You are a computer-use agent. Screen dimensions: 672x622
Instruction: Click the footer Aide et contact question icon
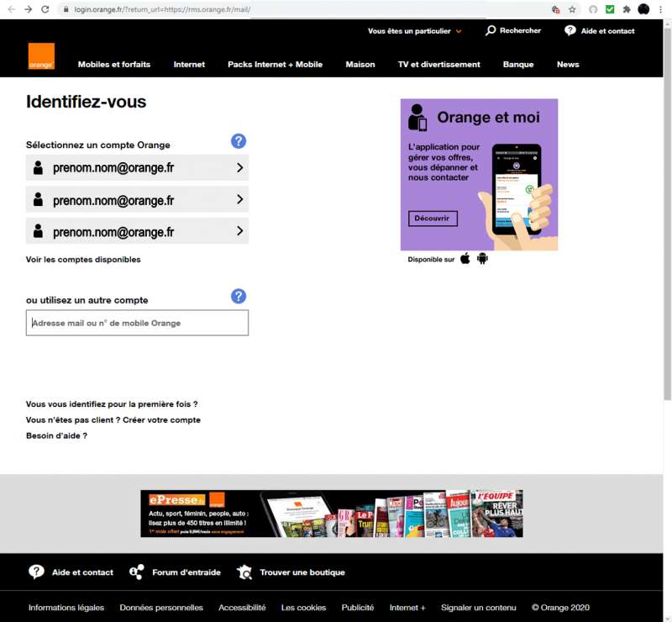click(x=36, y=572)
